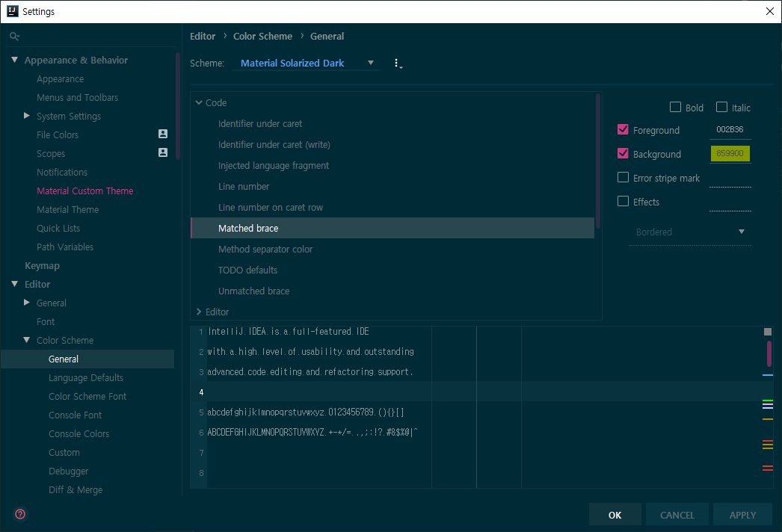Select Line number item

point(244,187)
